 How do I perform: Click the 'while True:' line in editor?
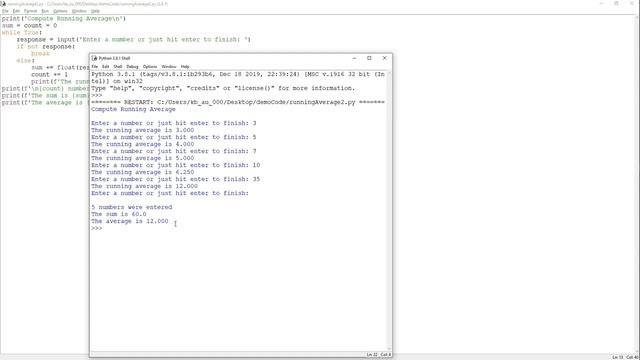pyautogui.click(x=22, y=32)
